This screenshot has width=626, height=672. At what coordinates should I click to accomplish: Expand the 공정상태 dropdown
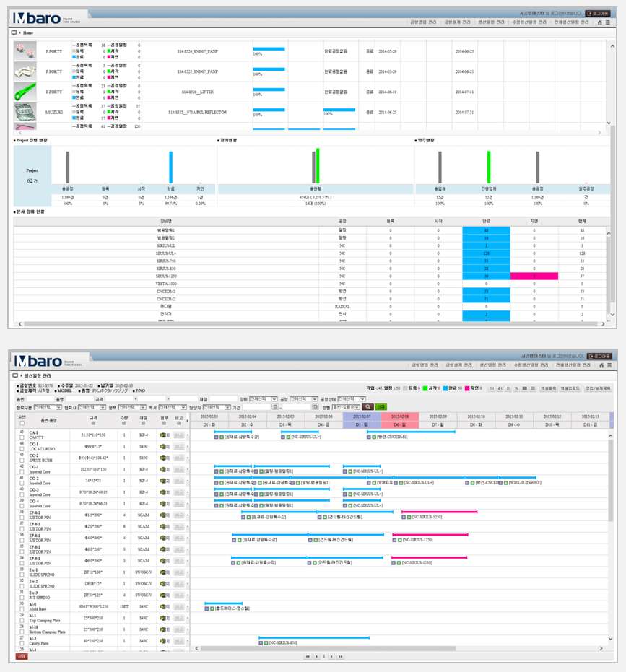coord(352,398)
